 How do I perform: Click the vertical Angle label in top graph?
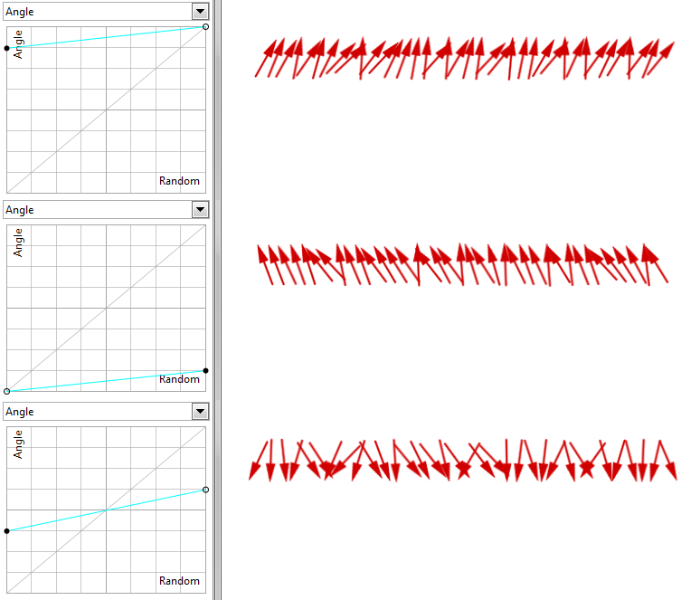tap(18, 44)
